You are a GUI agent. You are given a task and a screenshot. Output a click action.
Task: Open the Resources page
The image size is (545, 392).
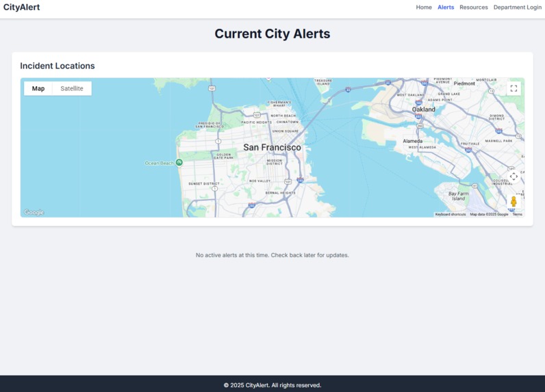(x=473, y=8)
